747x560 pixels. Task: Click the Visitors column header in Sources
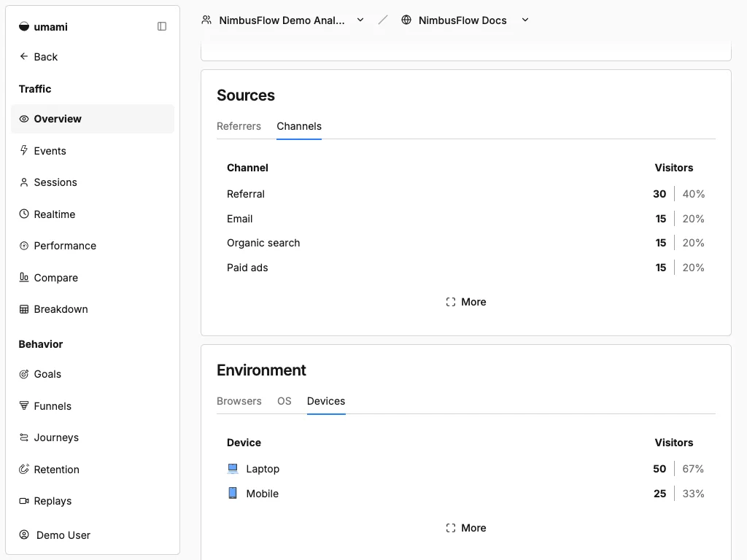673,168
